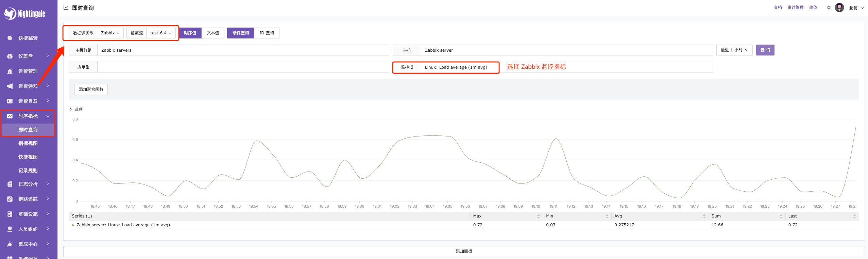
Task: Open the test-6.4 datasource dropdown
Action: (x=161, y=33)
